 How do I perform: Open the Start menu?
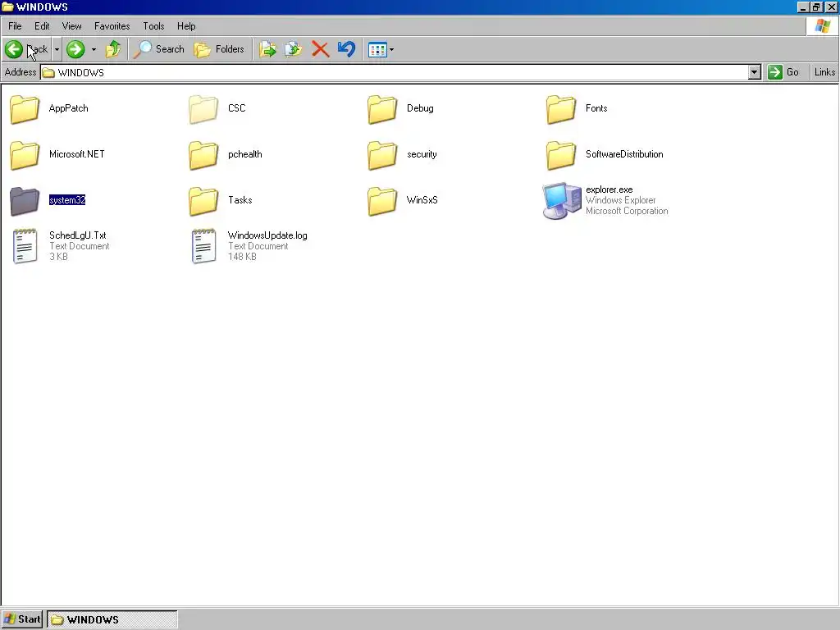tap(22, 619)
